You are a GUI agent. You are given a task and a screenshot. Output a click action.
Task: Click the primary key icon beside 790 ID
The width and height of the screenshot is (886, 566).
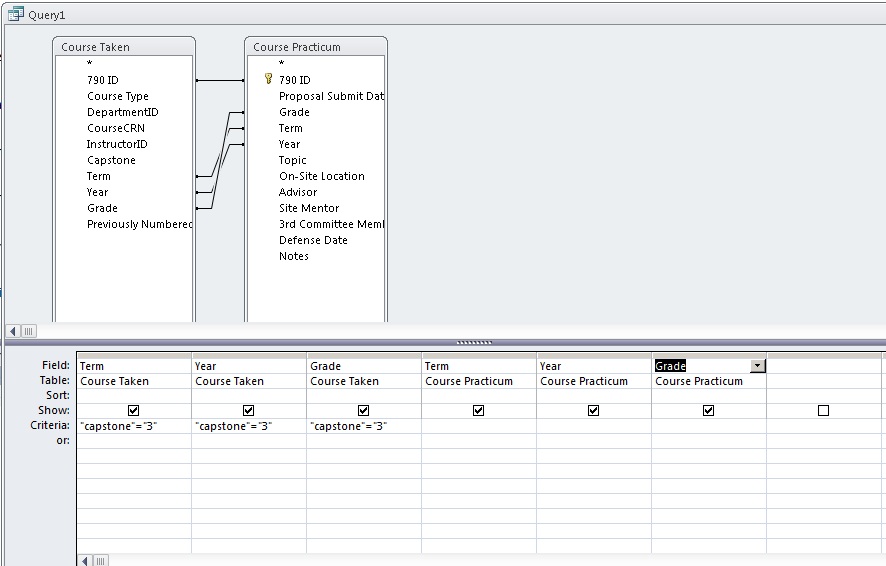click(x=268, y=80)
